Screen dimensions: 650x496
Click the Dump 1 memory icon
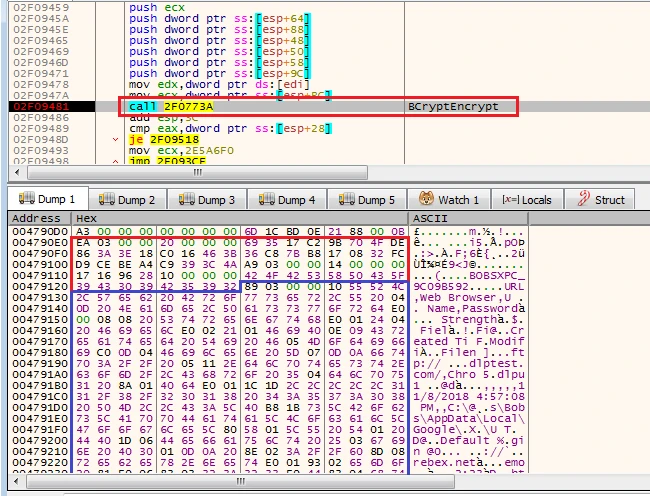coord(27,198)
